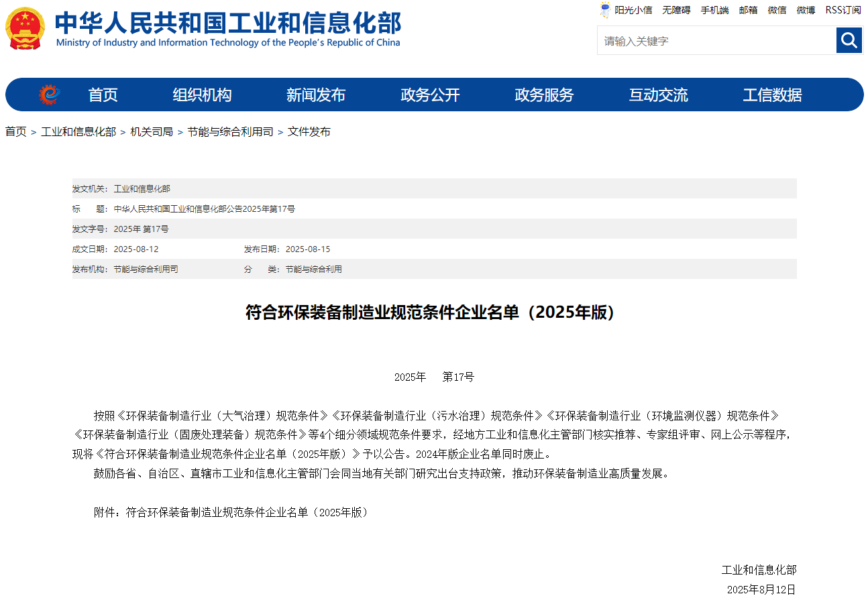Select the 新闻发布 navigation tab
Image resolution: width=868 pixels, height=596 pixels.
coord(316,95)
